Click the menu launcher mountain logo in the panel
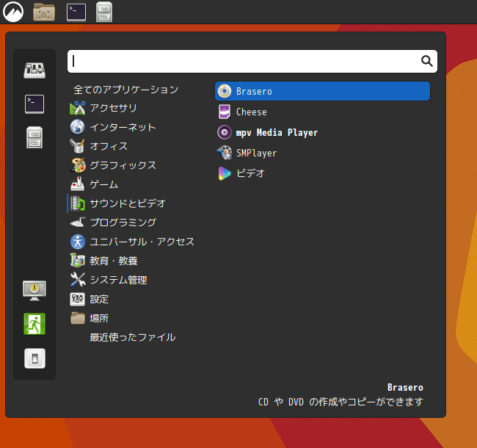477x448 pixels. coord(13,12)
